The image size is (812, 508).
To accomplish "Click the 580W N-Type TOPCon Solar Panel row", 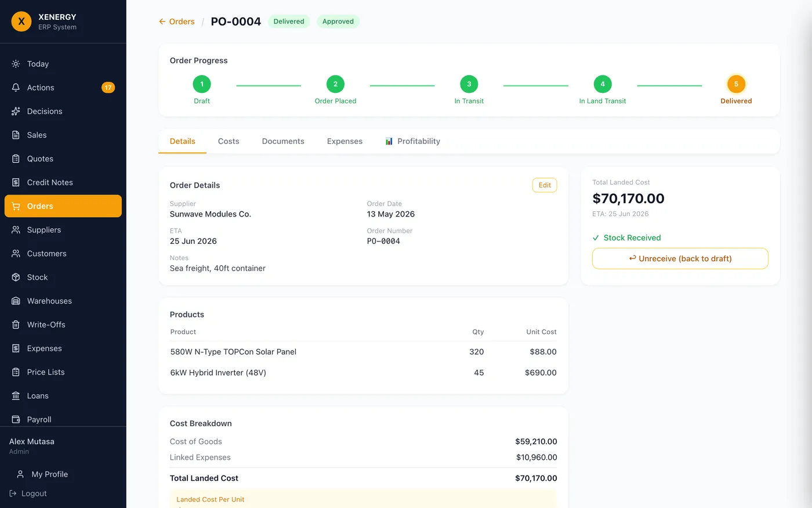I will point(363,352).
